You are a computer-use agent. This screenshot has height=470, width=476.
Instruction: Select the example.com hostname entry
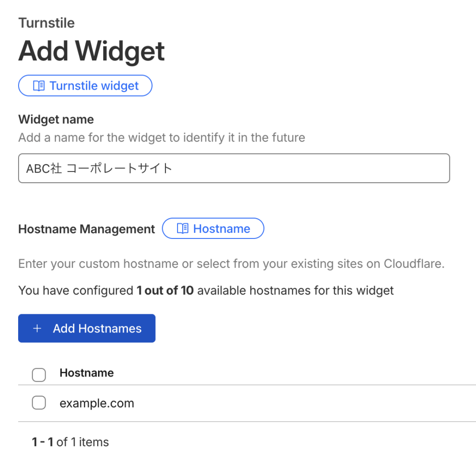tap(97, 403)
